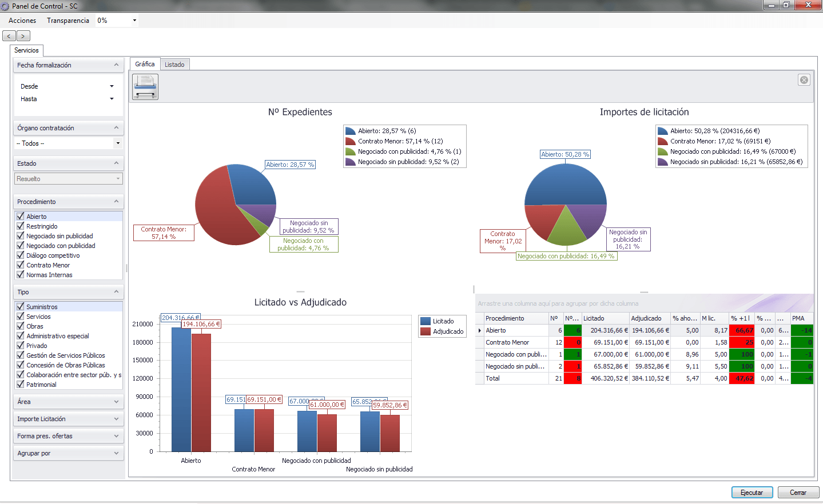
Task: Uncheck Negociado sin publicidad procedure
Action: point(21,235)
